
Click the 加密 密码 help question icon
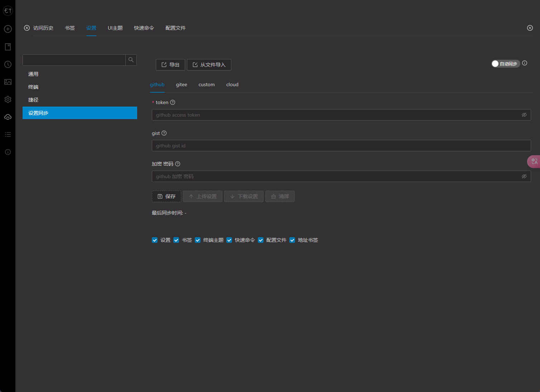178,164
